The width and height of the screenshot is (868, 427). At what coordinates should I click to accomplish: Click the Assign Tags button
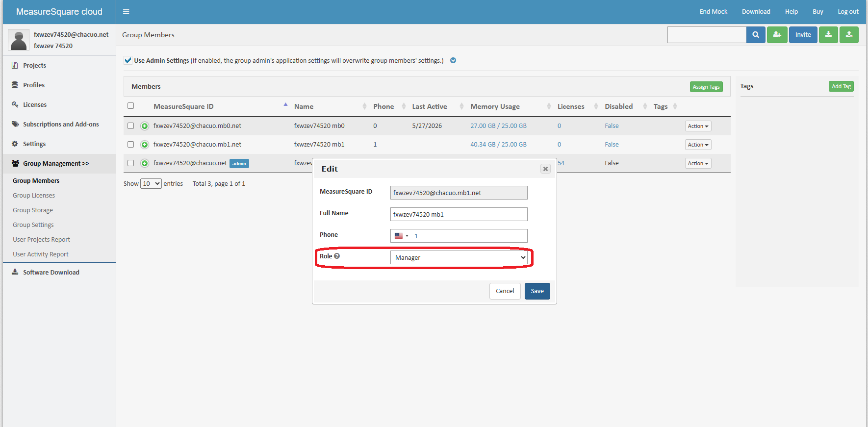pos(706,87)
